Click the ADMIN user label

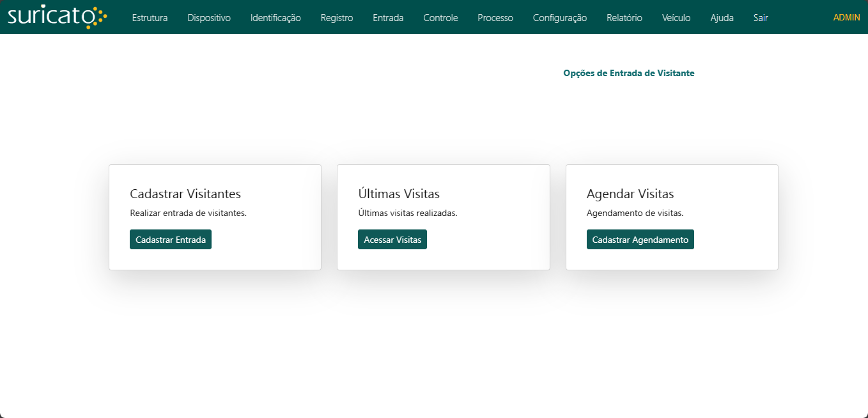(x=846, y=17)
